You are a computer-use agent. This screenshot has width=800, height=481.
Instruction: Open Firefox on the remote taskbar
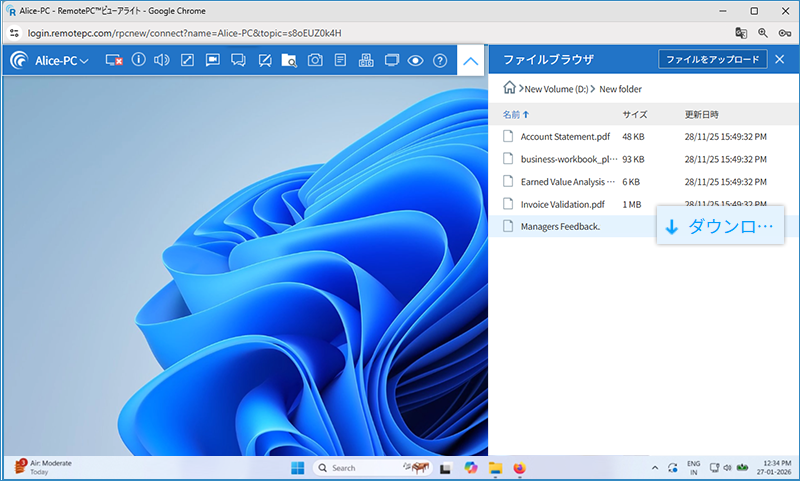[519, 468]
